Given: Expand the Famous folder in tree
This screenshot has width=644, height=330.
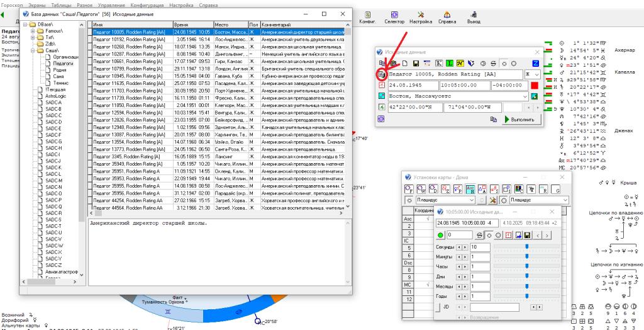Looking at the screenshot, I should point(26,30).
